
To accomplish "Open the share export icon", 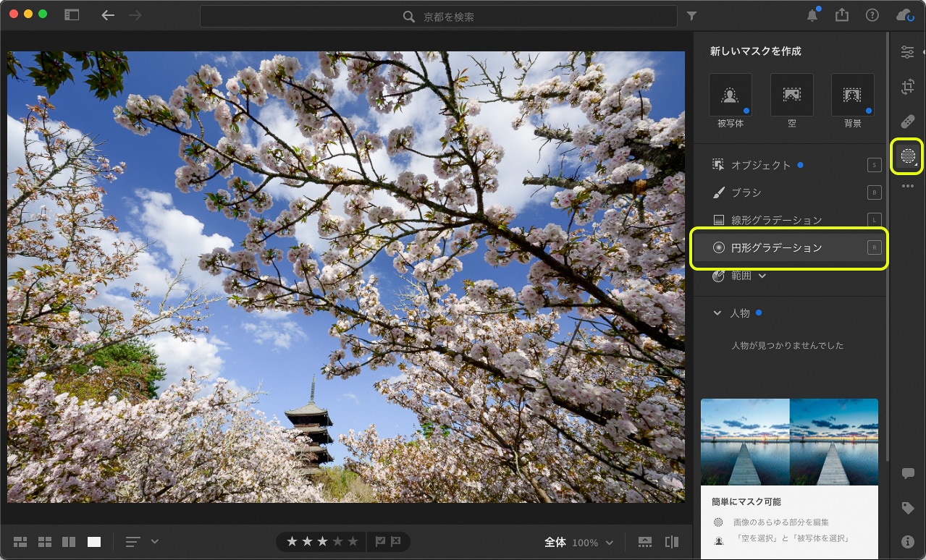I will coord(841,15).
